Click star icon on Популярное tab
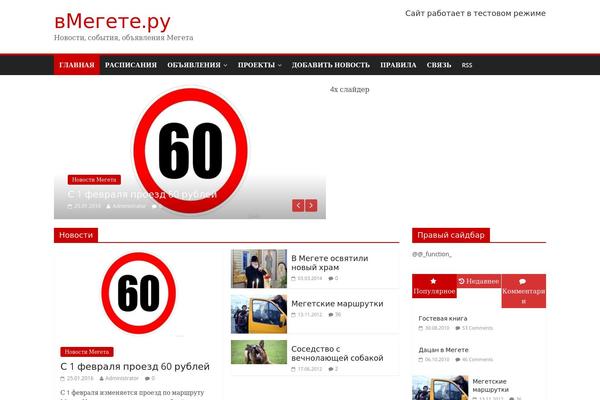Screen dimensions: 600x400 (434, 281)
